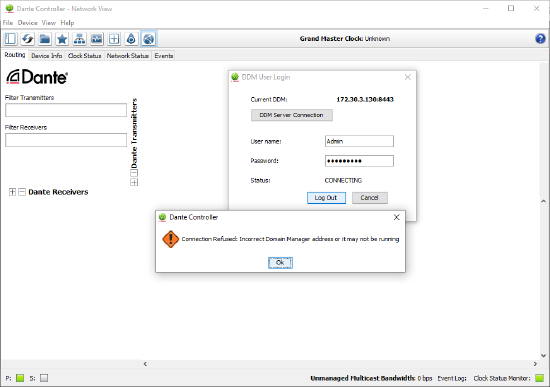Click the vertical scrollbar down arrow

point(543,355)
